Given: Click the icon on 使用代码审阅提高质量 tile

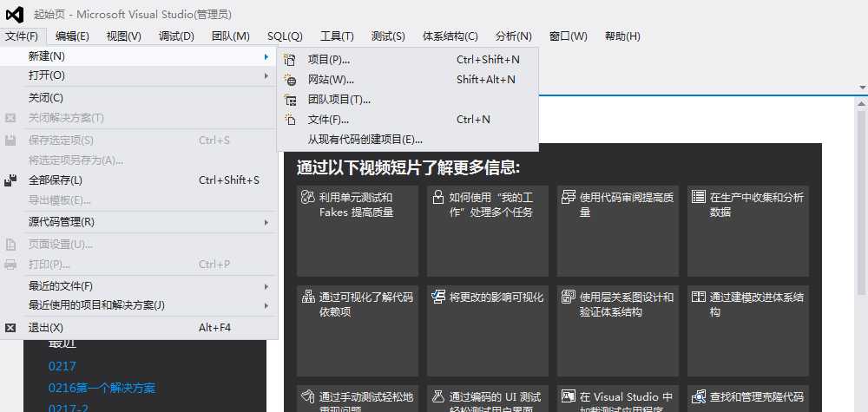Looking at the screenshot, I should pyautogui.click(x=569, y=197).
